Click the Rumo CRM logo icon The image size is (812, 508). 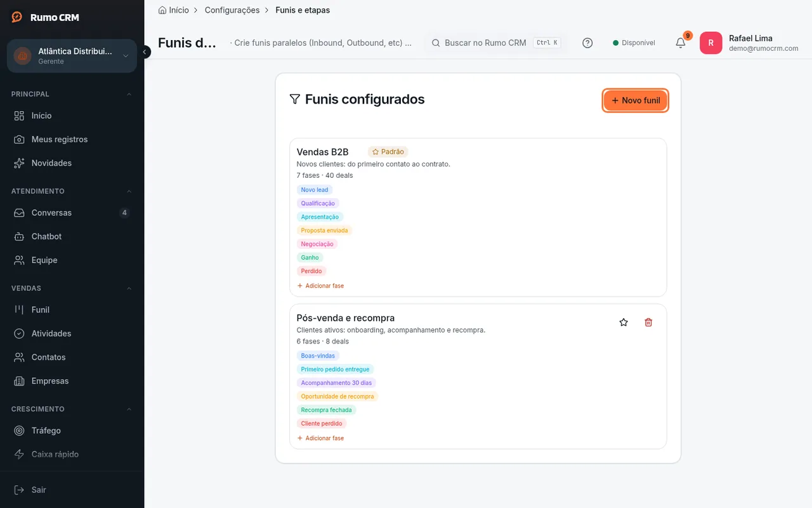(17, 17)
